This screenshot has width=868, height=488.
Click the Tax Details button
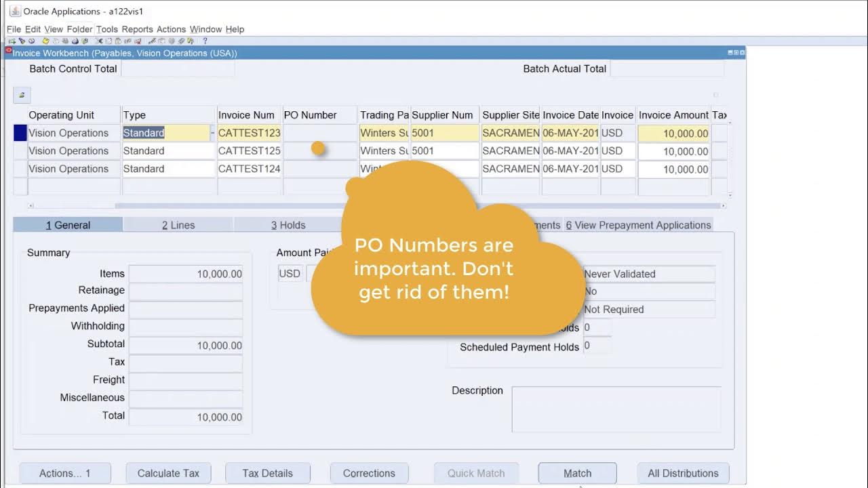coord(268,473)
